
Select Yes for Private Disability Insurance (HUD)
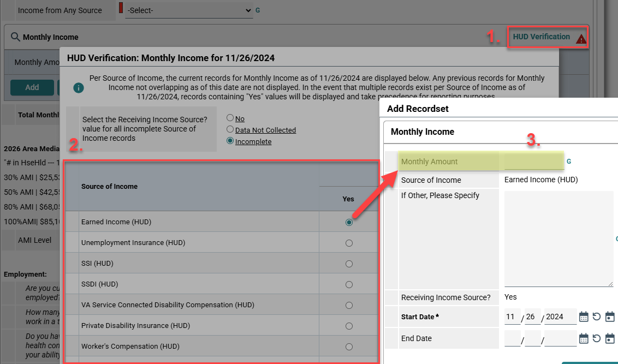(x=349, y=326)
